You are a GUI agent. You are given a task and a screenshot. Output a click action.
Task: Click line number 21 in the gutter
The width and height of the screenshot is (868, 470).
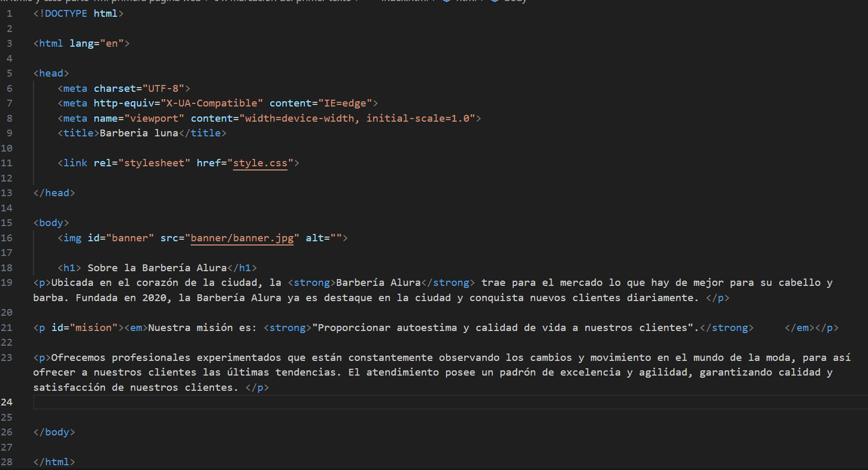[6, 328]
